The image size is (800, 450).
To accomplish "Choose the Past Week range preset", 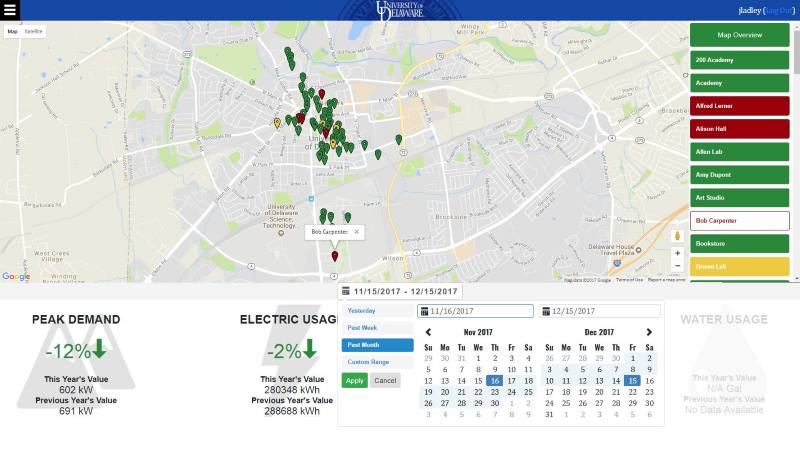I will 377,328.
